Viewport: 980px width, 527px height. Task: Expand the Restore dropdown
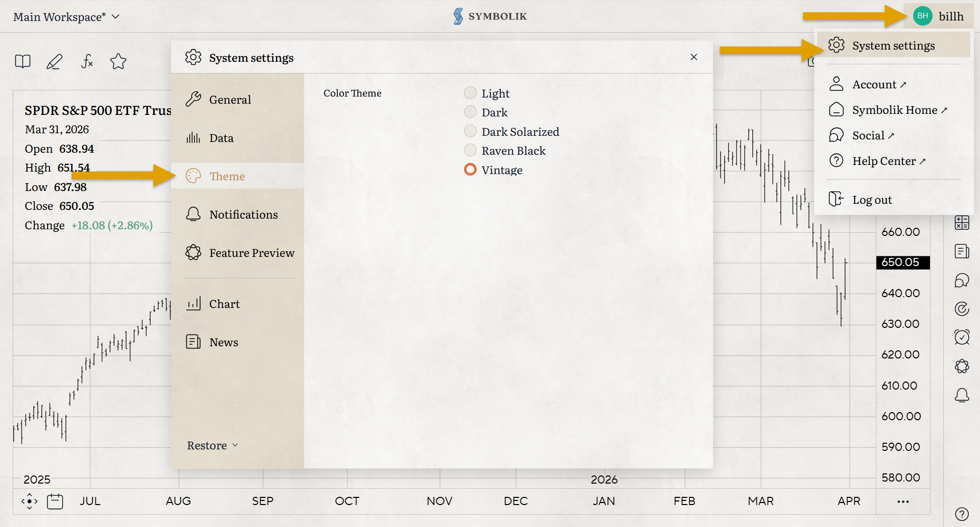212,446
